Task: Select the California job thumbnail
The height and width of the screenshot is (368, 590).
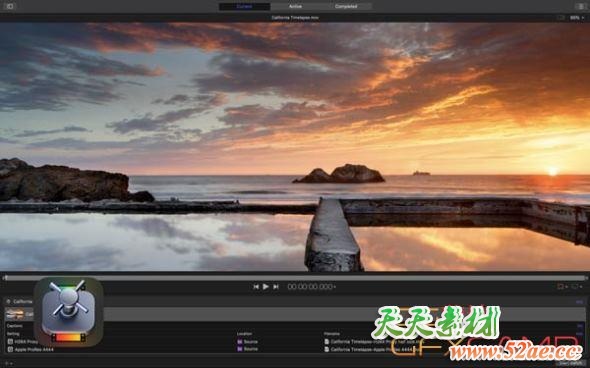Action: pyautogui.click(x=14, y=313)
